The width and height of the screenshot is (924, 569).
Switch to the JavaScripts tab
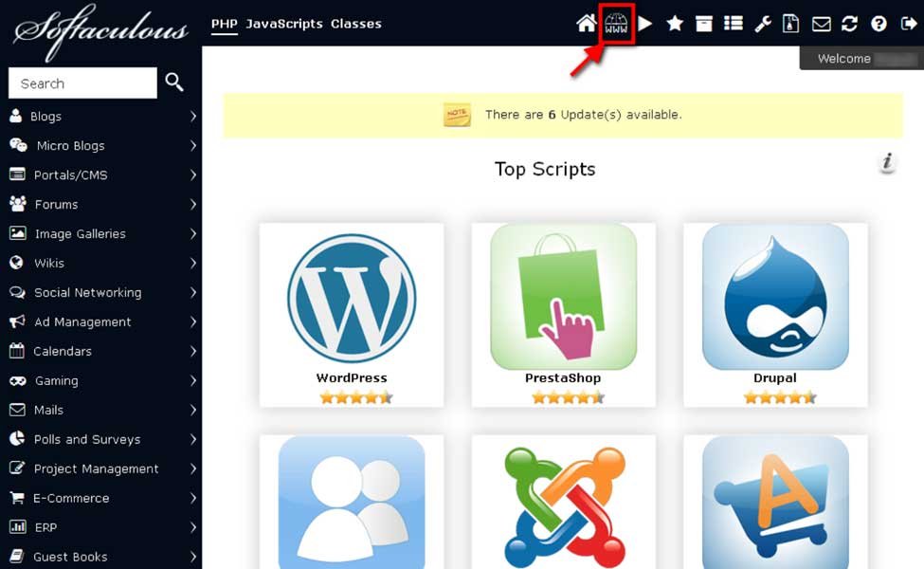(x=284, y=24)
